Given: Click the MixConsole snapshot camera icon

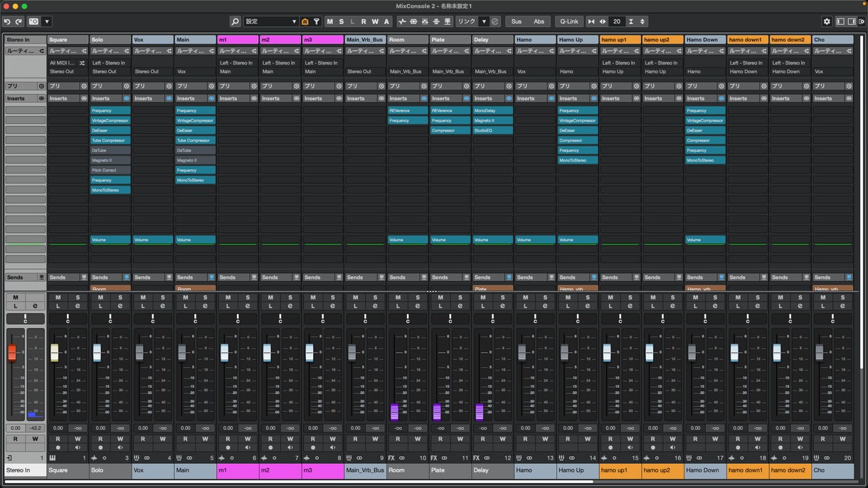Looking at the screenshot, I should [x=33, y=22].
